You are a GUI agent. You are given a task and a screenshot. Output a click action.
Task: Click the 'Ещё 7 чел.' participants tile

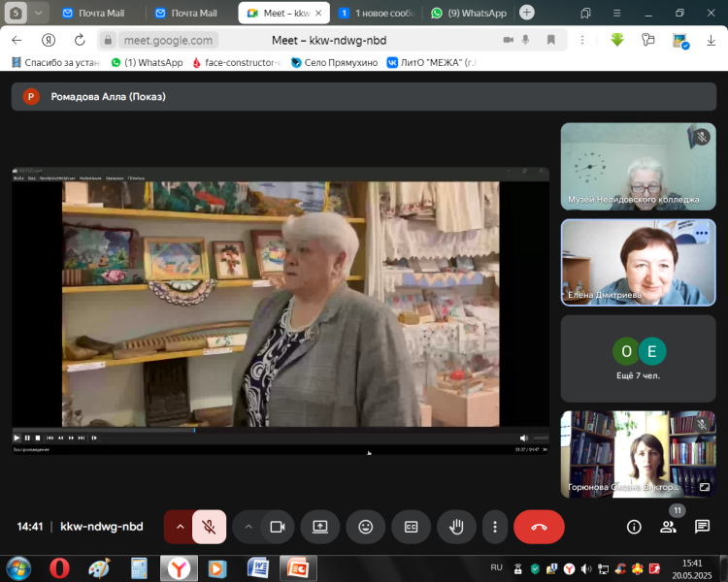click(638, 358)
